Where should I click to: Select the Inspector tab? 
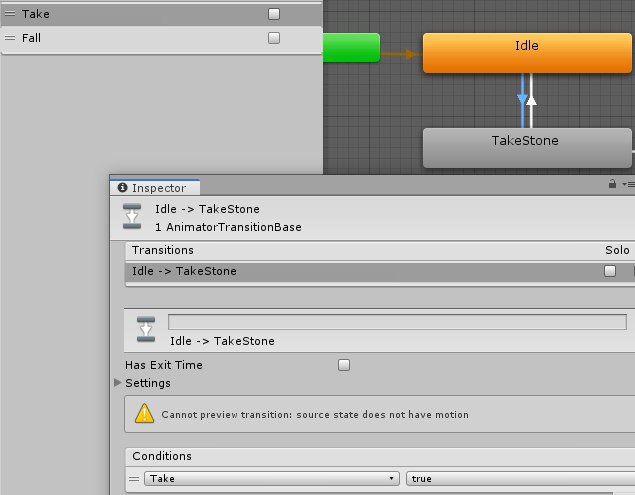tap(155, 188)
